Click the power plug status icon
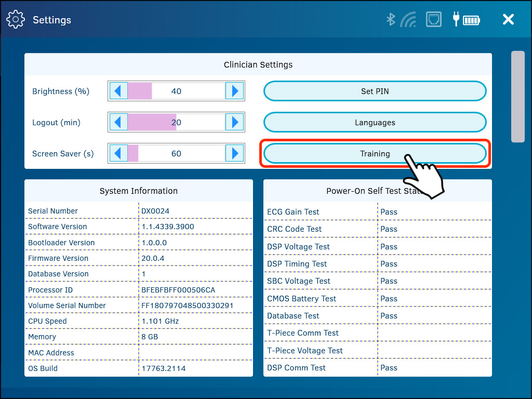The width and height of the screenshot is (532, 399). (x=456, y=19)
